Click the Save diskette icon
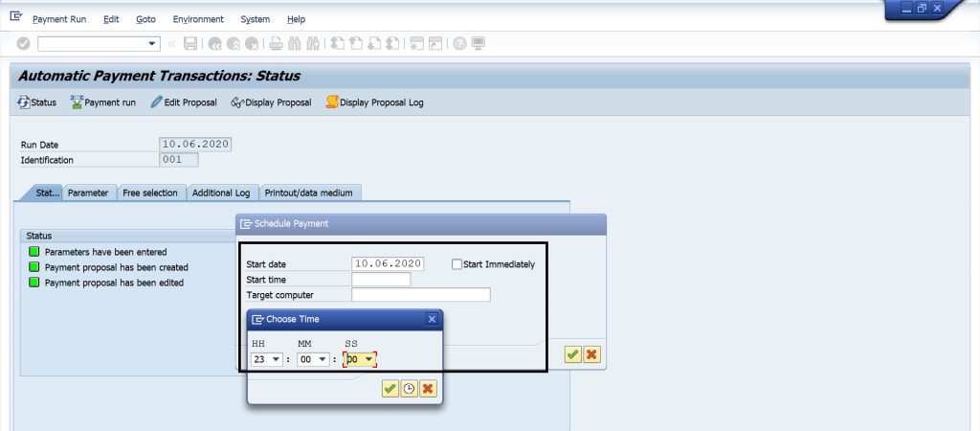The width and height of the screenshot is (980, 431). point(190,44)
